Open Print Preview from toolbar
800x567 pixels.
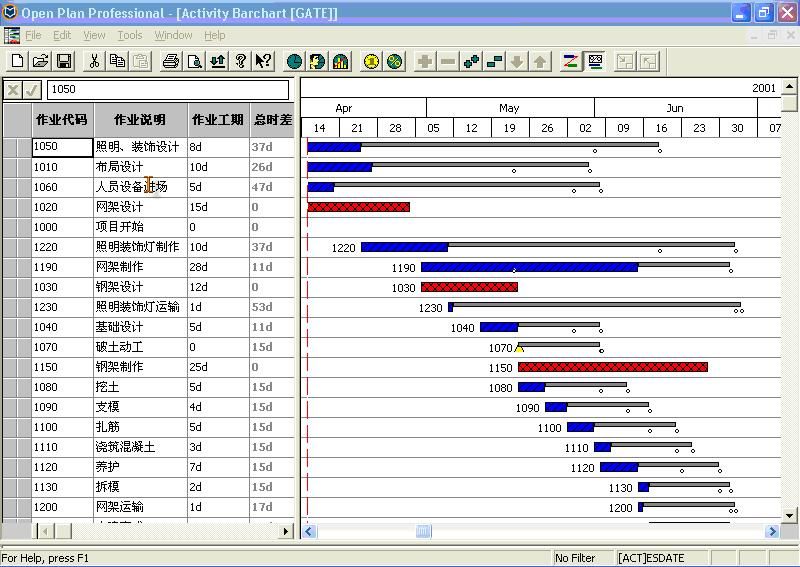pos(195,62)
